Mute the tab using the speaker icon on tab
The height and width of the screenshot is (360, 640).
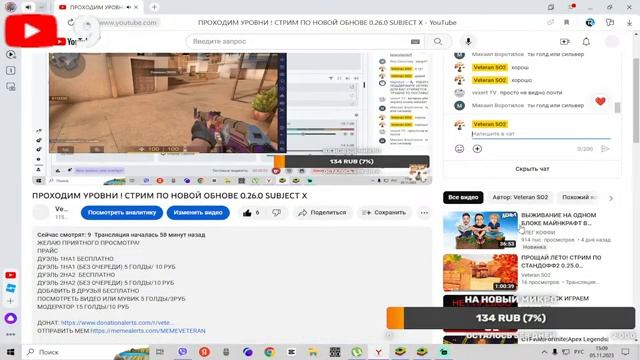tap(129, 7)
